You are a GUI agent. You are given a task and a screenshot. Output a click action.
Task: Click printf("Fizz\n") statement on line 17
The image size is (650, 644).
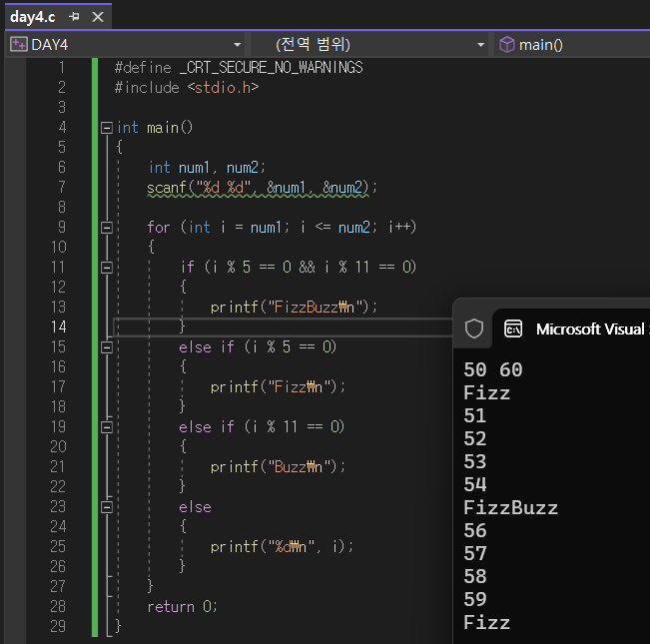click(x=278, y=387)
